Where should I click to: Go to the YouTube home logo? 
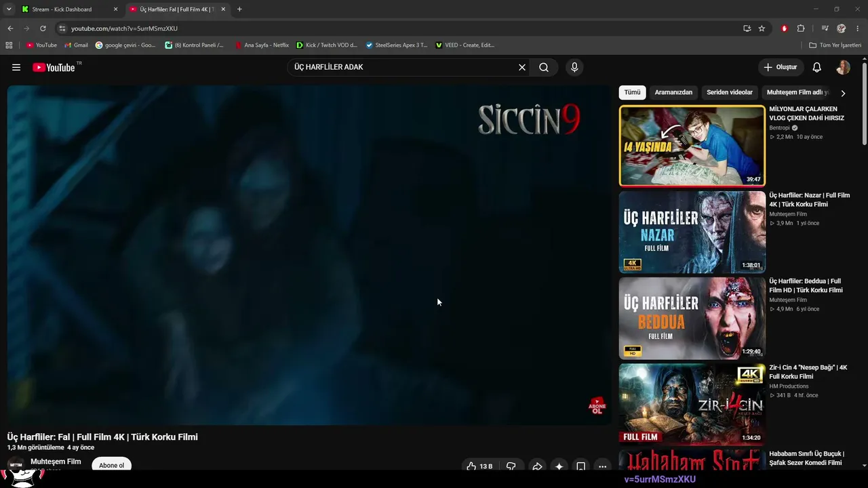[54, 67]
